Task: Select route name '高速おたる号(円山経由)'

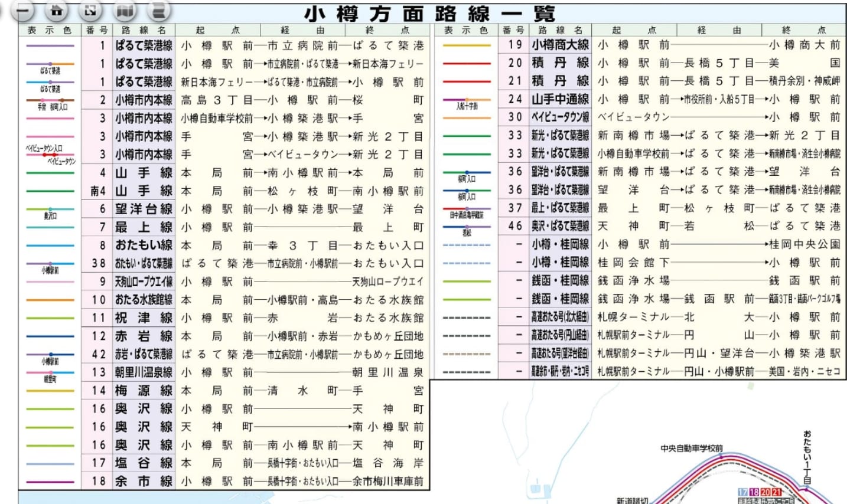Action: [x=560, y=335]
